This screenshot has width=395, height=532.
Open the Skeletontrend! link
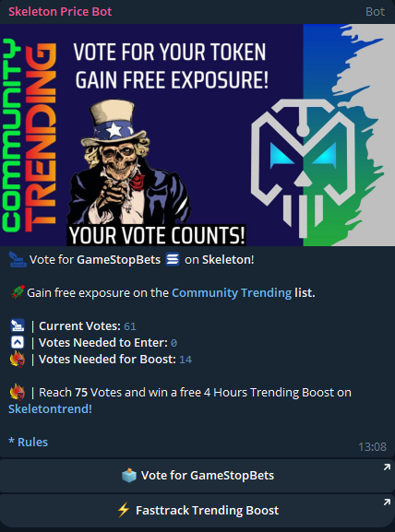coord(50,408)
